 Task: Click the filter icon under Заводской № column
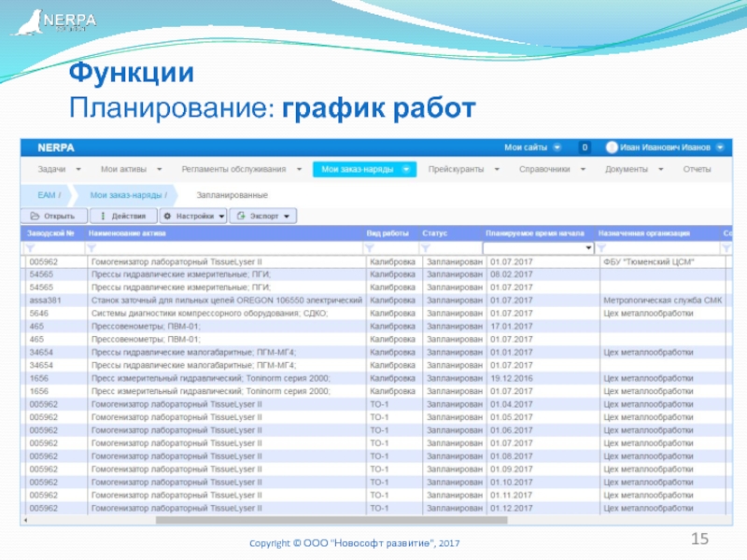tap(30, 248)
